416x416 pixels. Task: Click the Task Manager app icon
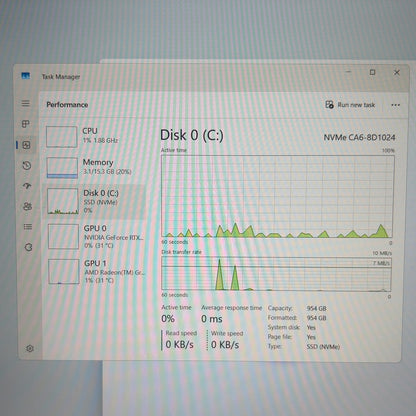click(x=26, y=76)
